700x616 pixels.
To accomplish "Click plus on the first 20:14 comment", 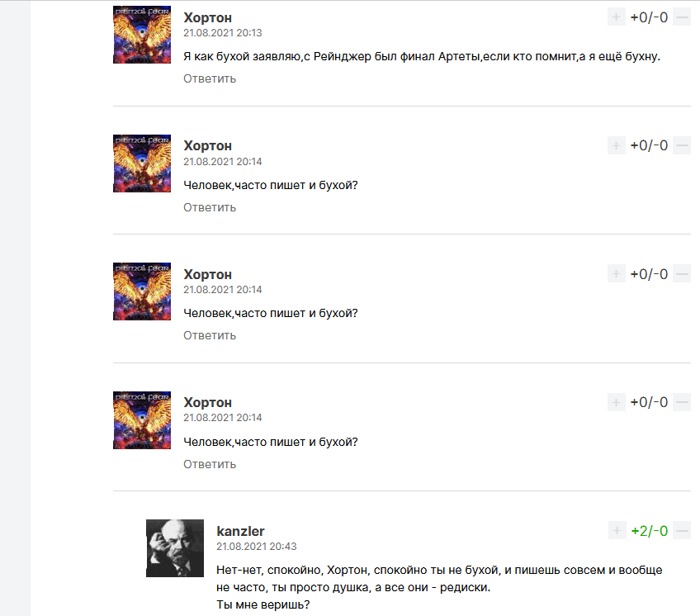I will [x=616, y=145].
